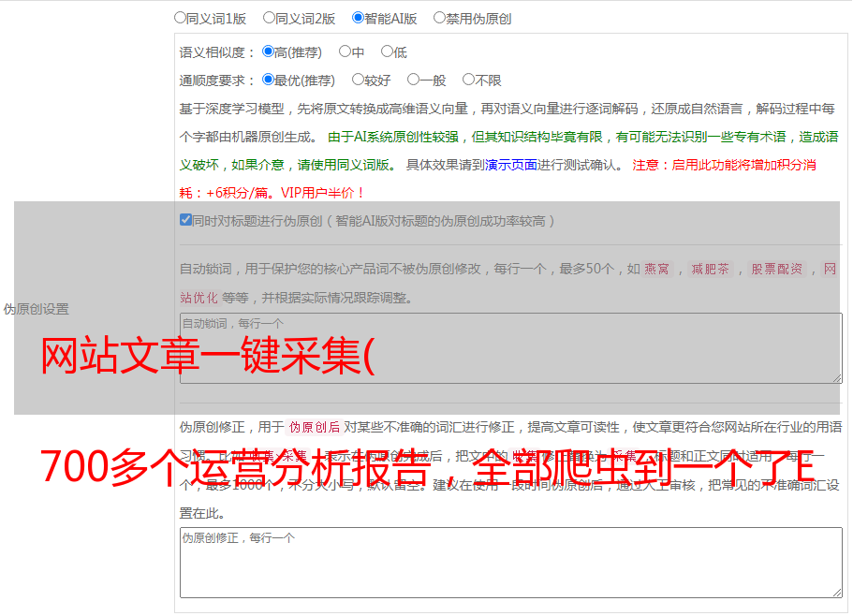
Task: Select the 同义词1版 radio option
Action: [180, 18]
